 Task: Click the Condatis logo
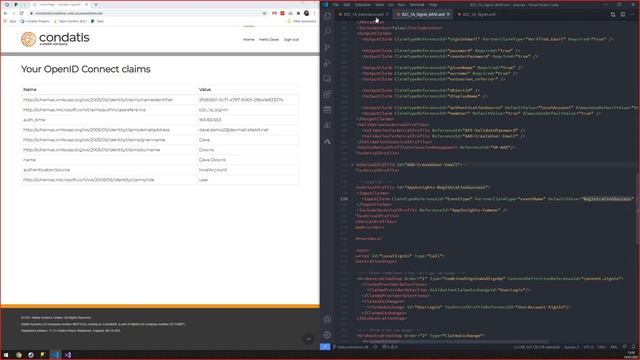[x=55, y=39]
